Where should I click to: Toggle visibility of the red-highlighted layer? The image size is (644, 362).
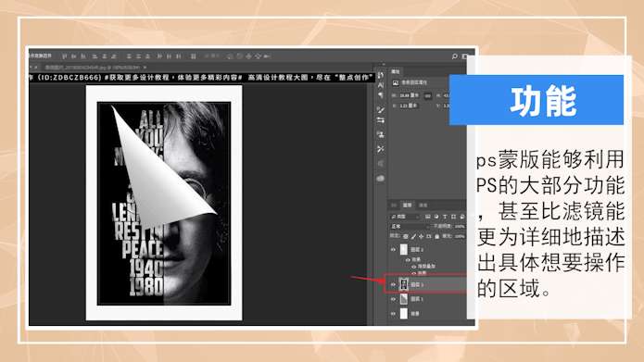(x=393, y=284)
